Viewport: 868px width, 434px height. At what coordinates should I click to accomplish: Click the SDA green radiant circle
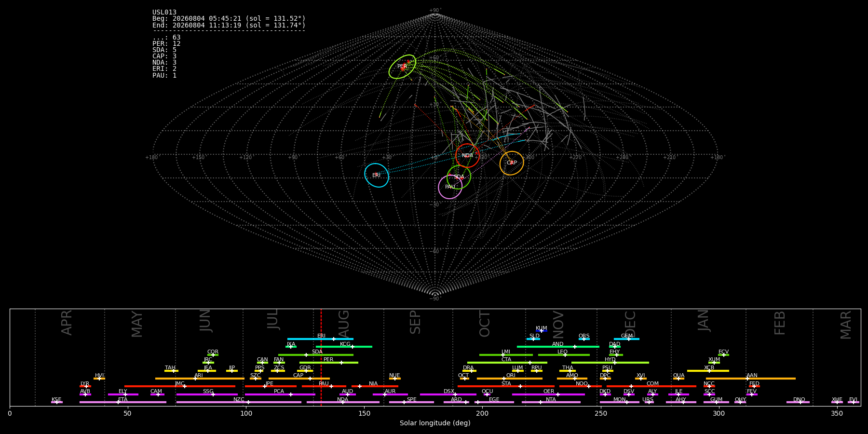point(459,177)
